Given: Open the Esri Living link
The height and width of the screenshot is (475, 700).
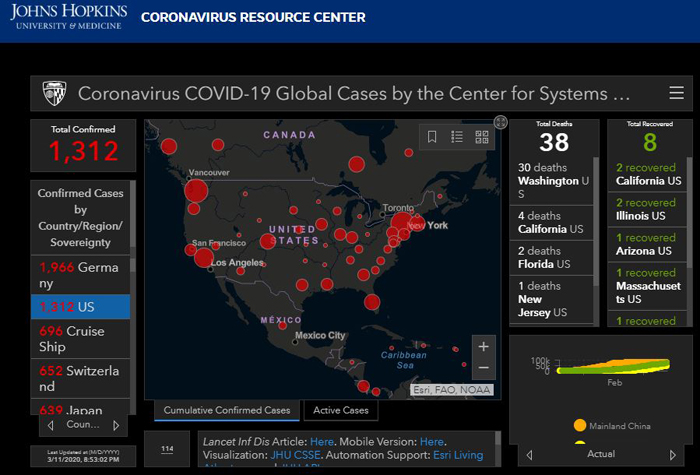Looking at the screenshot, I should click(x=458, y=455).
